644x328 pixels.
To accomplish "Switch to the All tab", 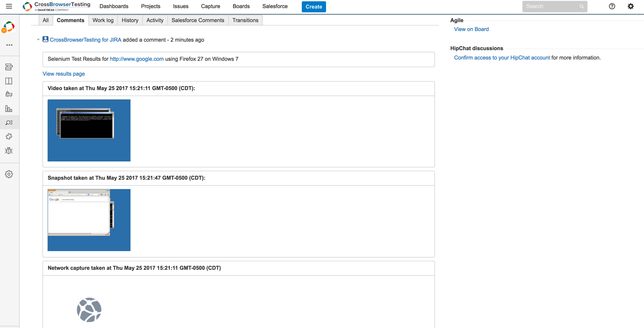I will (46, 20).
